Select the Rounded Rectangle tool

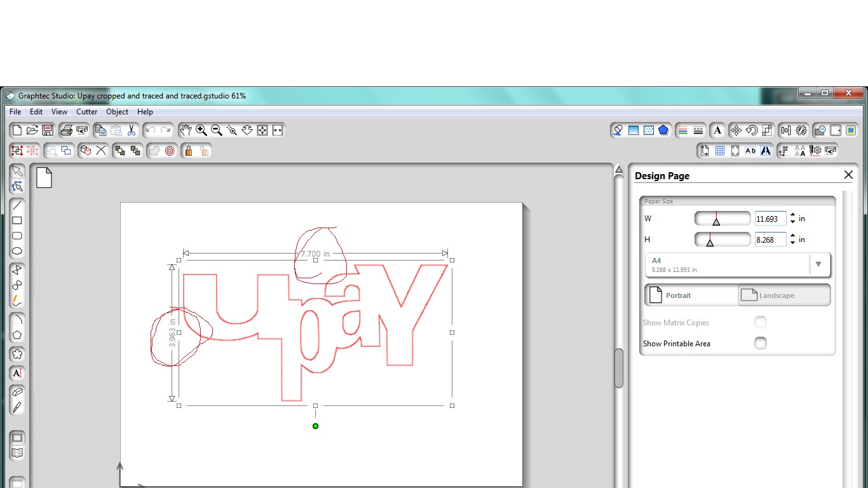[17, 236]
